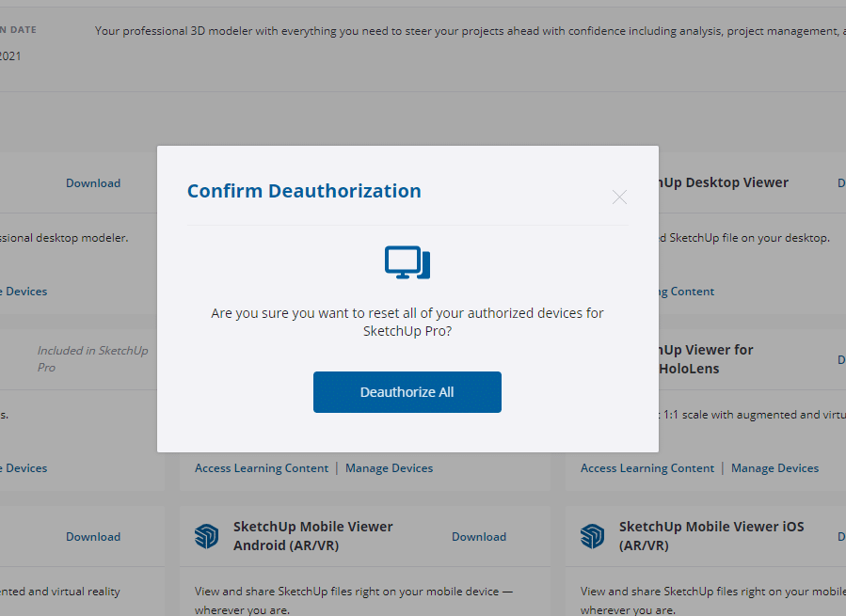Click the Devices link under desktop modeler
Screen dimensions: 846x616
pyautogui.click(x=24, y=292)
